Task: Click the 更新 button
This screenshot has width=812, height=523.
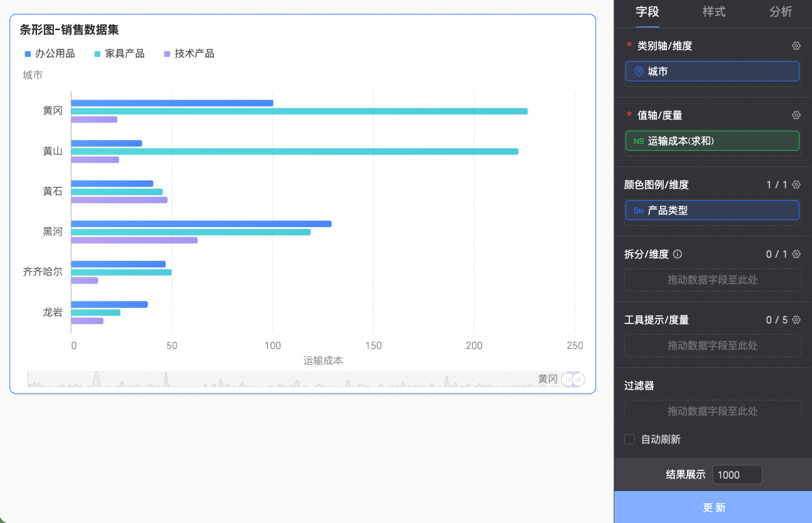Action: (713, 507)
